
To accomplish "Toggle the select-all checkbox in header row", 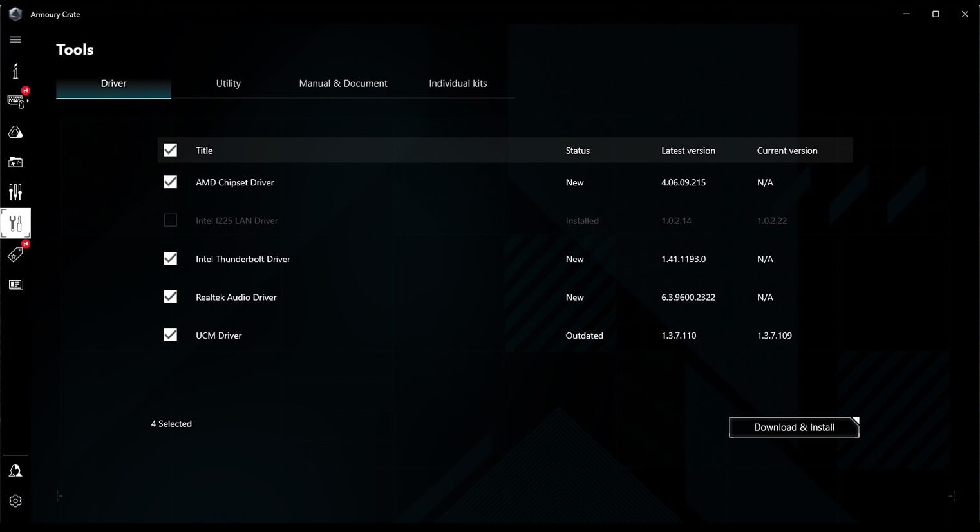I will coord(170,150).
